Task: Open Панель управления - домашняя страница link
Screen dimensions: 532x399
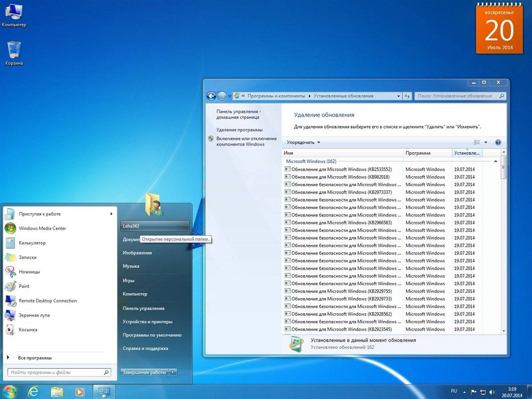Action: click(238, 114)
